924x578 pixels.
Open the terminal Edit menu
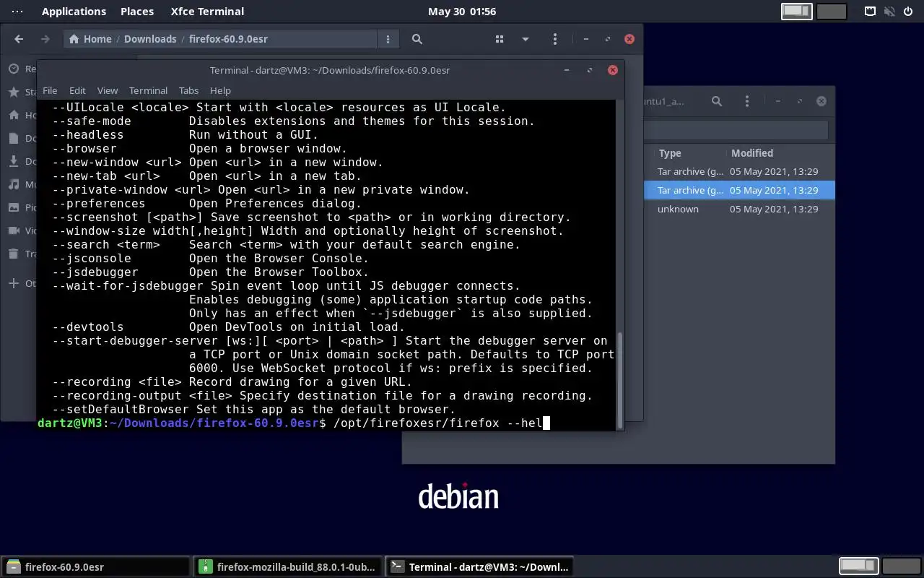[x=77, y=90]
